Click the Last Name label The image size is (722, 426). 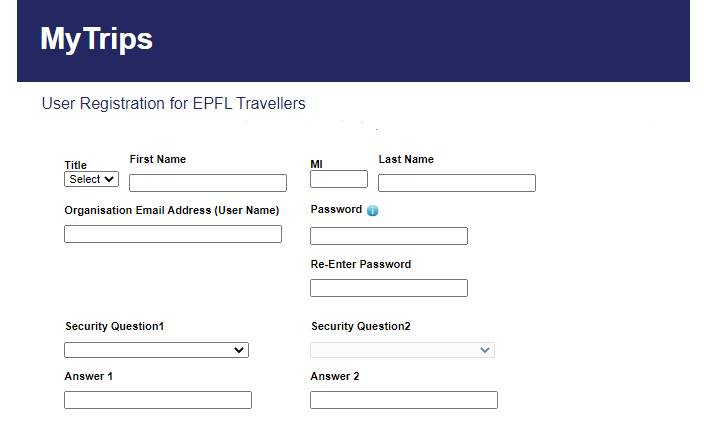click(406, 160)
